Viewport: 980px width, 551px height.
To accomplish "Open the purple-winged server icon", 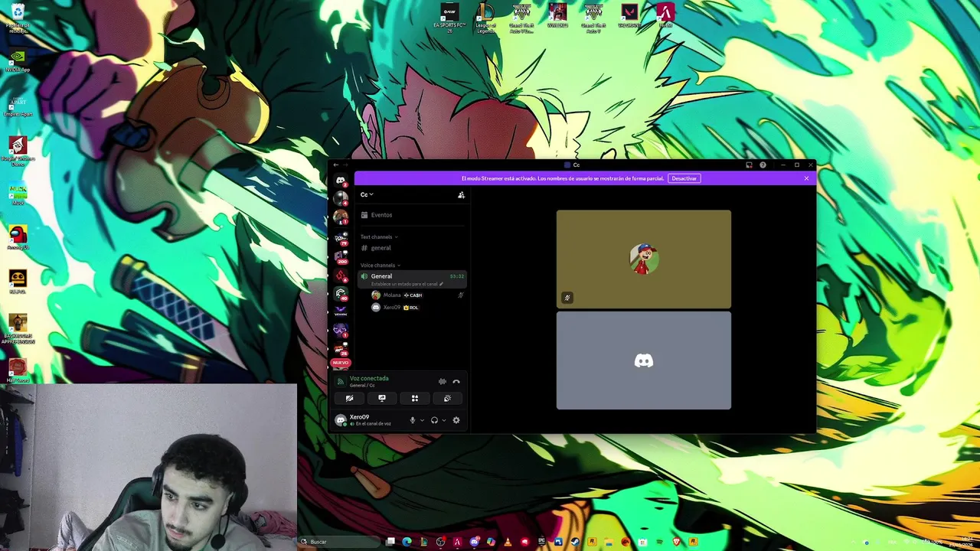I will (340, 311).
